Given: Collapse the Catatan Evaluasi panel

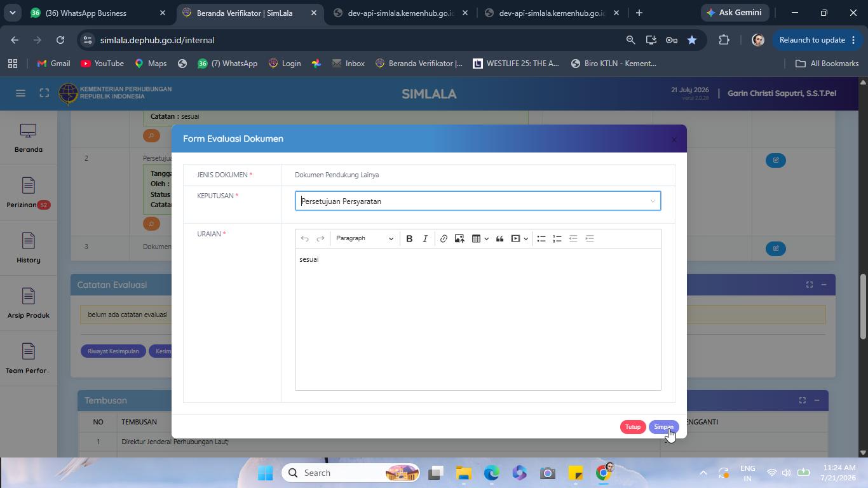Looking at the screenshot, I should click(x=824, y=285).
